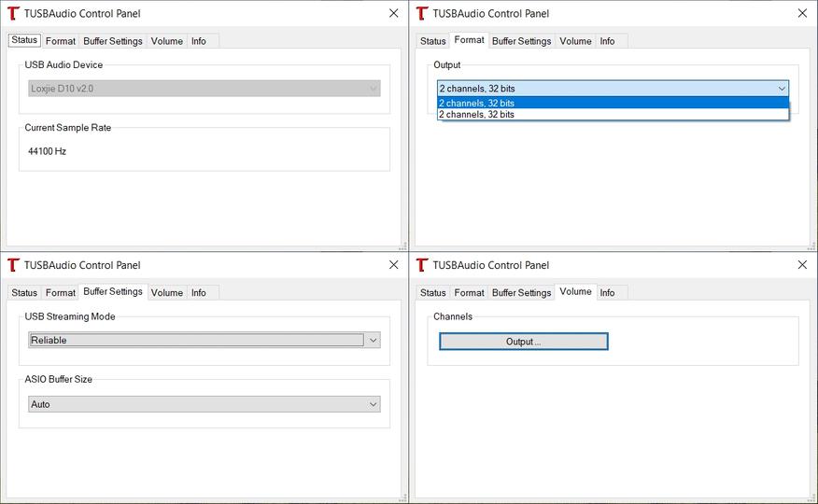Collapse the open Output format dropdown via its arrow
Viewport: 818px width, 504px height.
point(782,89)
